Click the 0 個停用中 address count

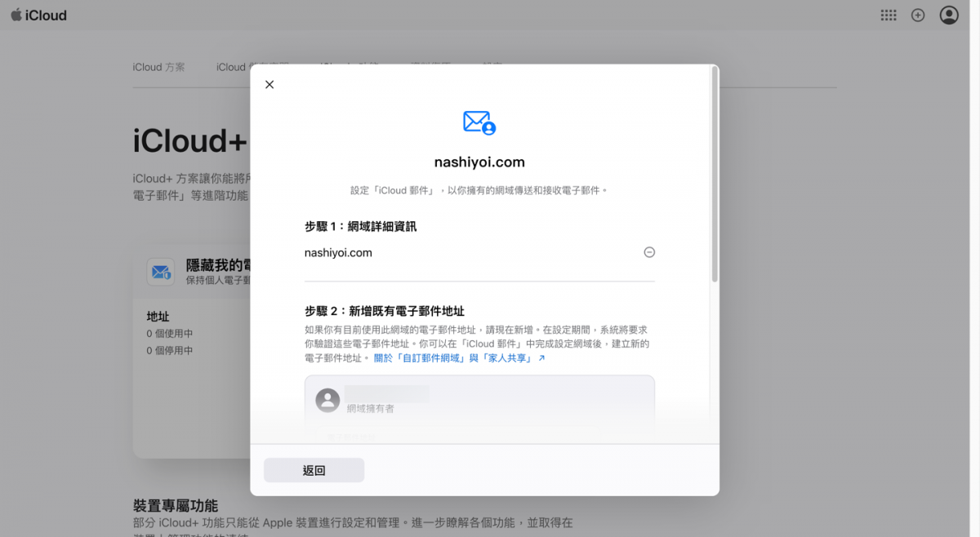(x=170, y=351)
